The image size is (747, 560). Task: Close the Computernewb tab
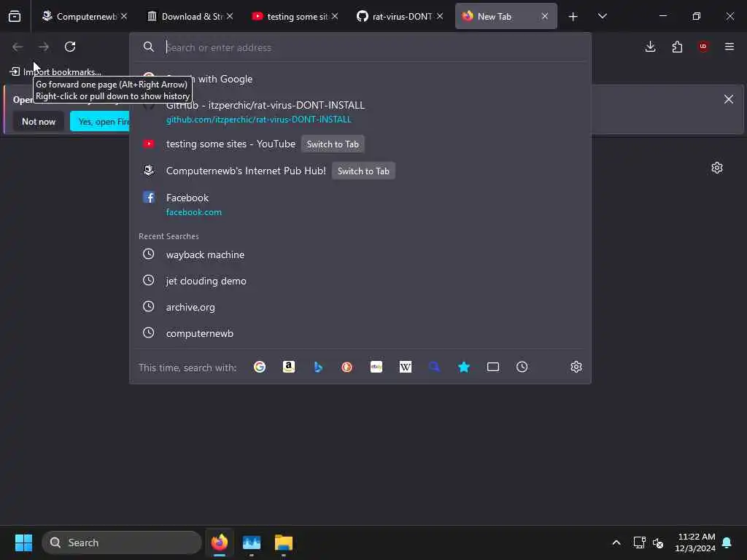tap(124, 17)
